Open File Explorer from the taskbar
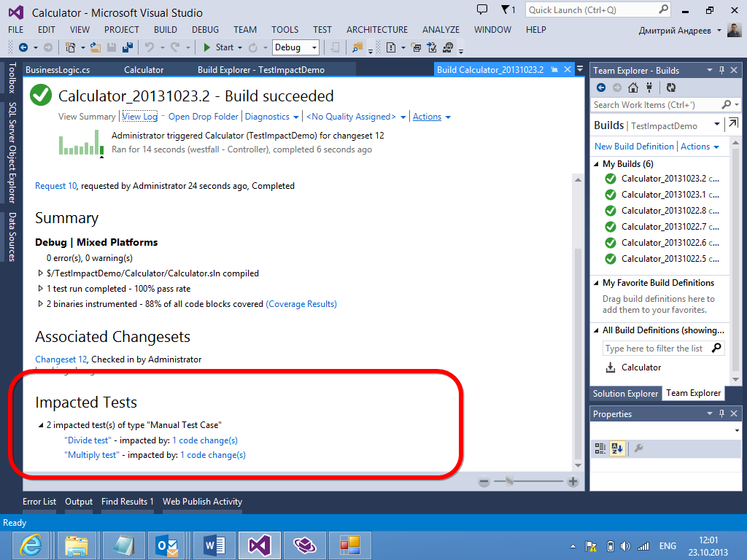 (x=76, y=545)
